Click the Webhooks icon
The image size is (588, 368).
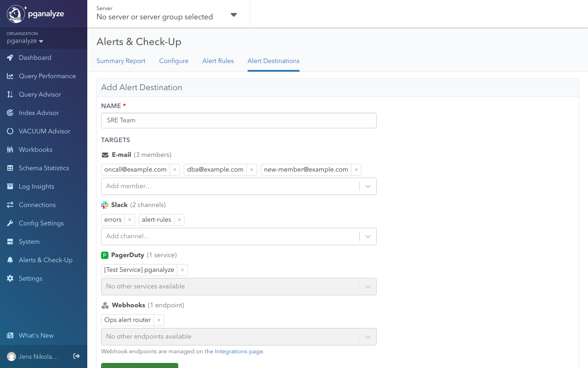[105, 305]
